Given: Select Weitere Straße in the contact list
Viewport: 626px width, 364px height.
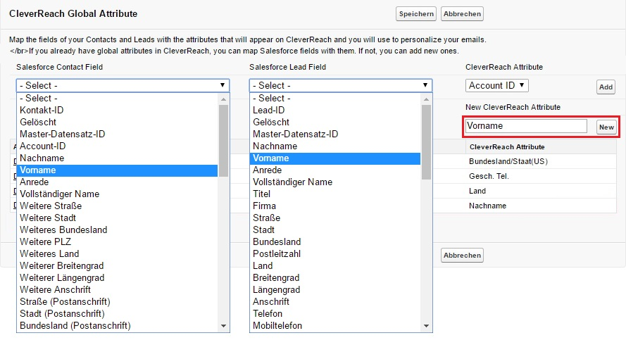Looking at the screenshot, I should pyautogui.click(x=117, y=206).
